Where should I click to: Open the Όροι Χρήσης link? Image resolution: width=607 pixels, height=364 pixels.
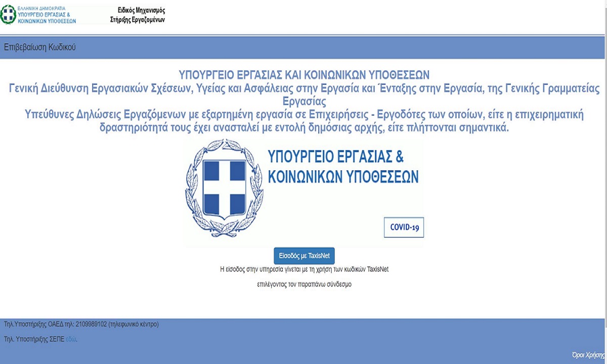tap(588, 354)
